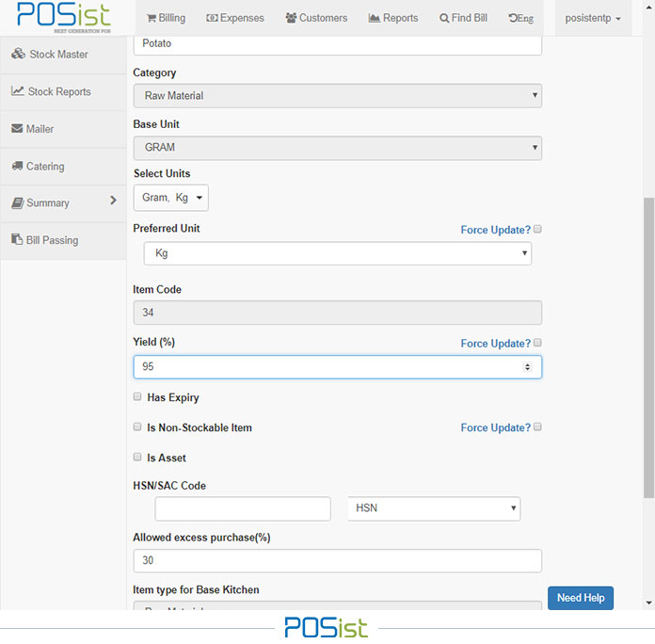655x644 pixels.
Task: Open the Billing menu
Action: pyautogui.click(x=166, y=18)
